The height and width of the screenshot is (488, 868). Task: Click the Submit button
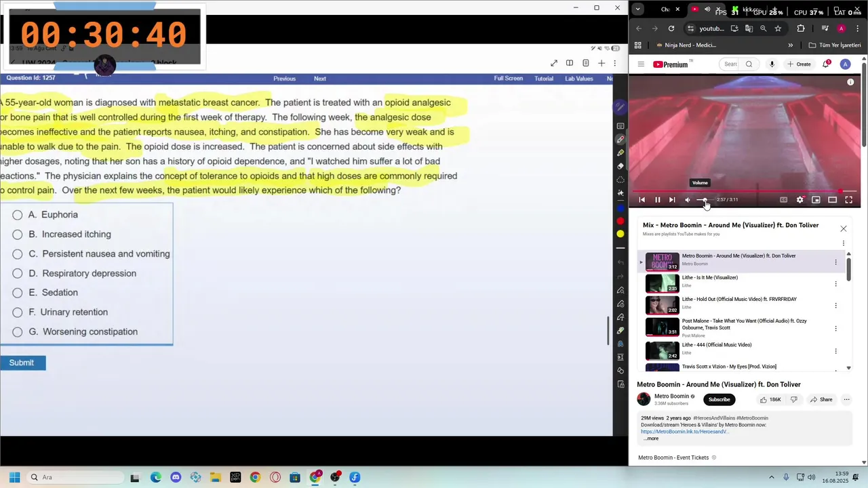click(x=22, y=363)
